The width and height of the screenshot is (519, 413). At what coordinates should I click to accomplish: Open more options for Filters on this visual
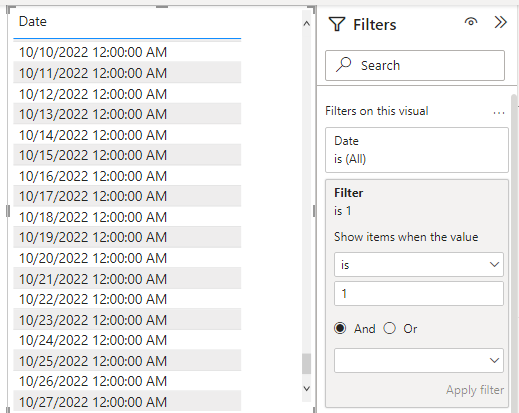tap(499, 113)
